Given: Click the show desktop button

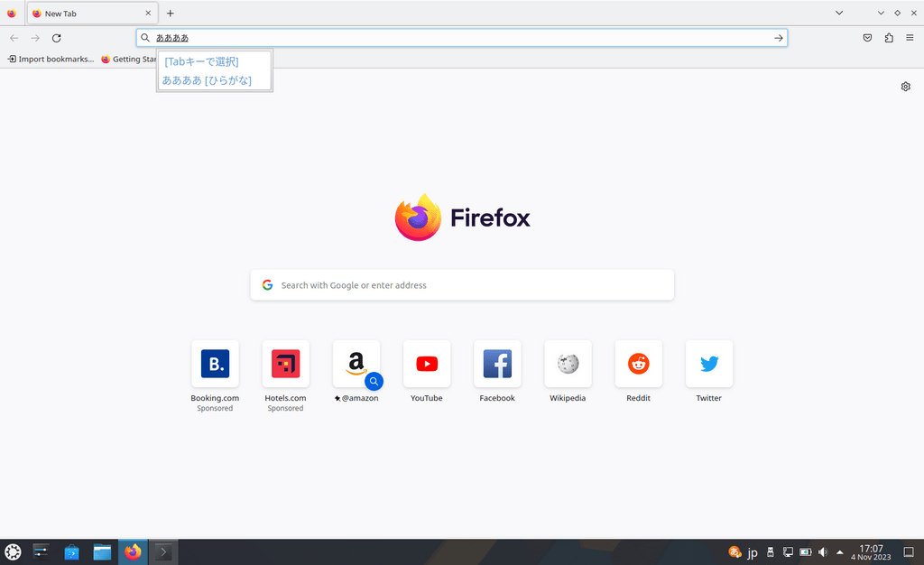Looking at the screenshot, I should [910, 552].
